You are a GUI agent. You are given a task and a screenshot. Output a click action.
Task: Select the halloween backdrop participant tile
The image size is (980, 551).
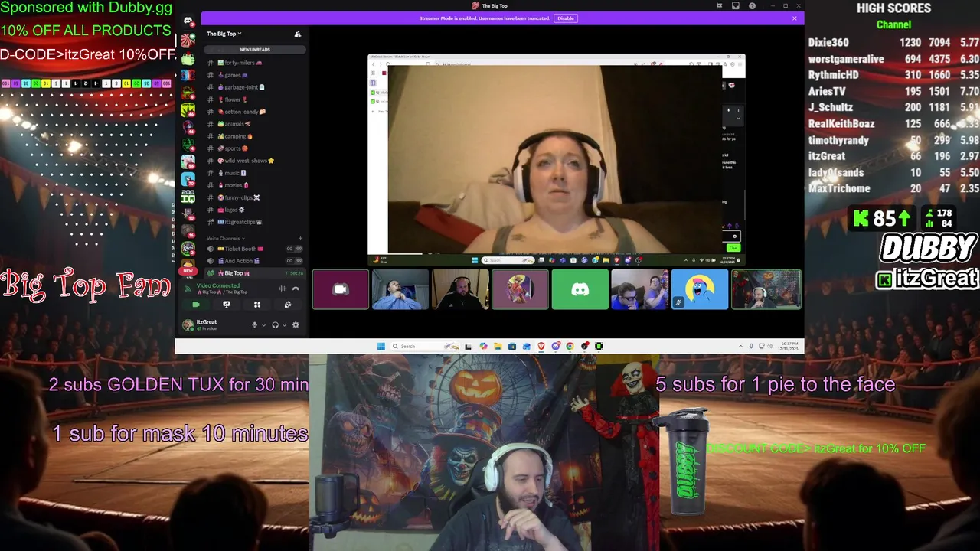tap(766, 289)
